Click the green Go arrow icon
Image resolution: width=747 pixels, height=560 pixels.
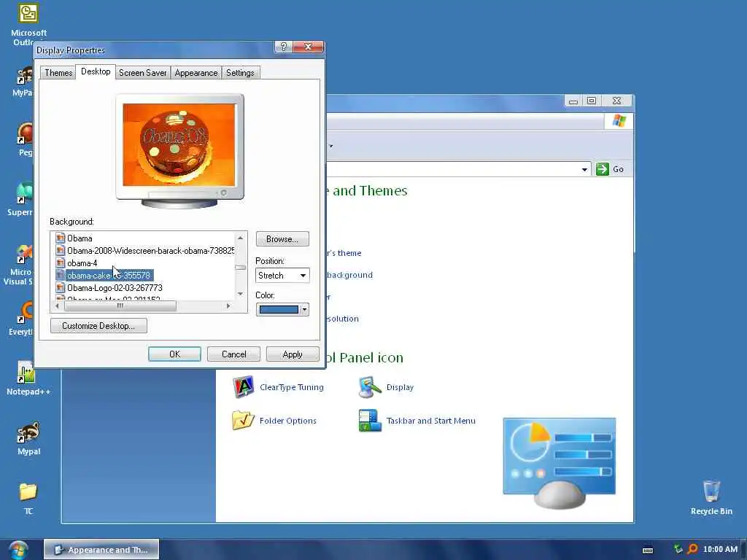(603, 169)
